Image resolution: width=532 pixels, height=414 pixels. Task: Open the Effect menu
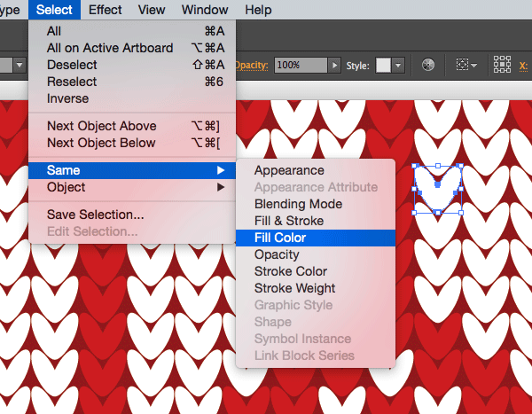point(106,10)
